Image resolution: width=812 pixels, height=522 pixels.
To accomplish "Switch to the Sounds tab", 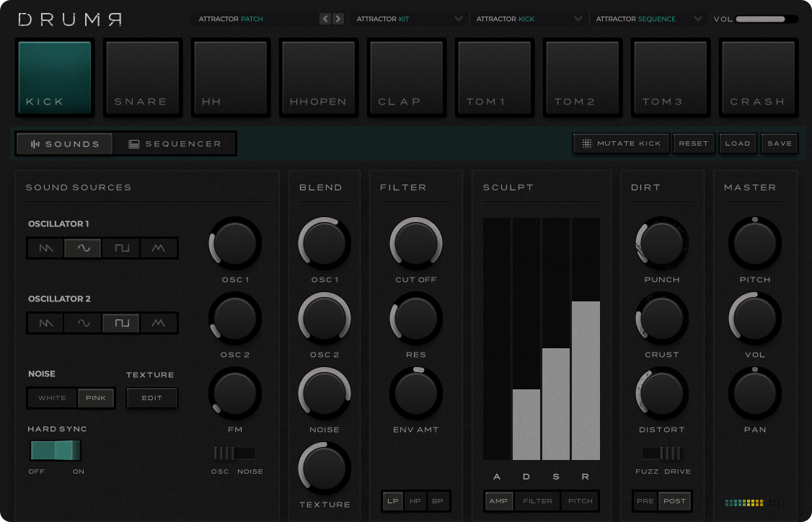I will [65, 144].
